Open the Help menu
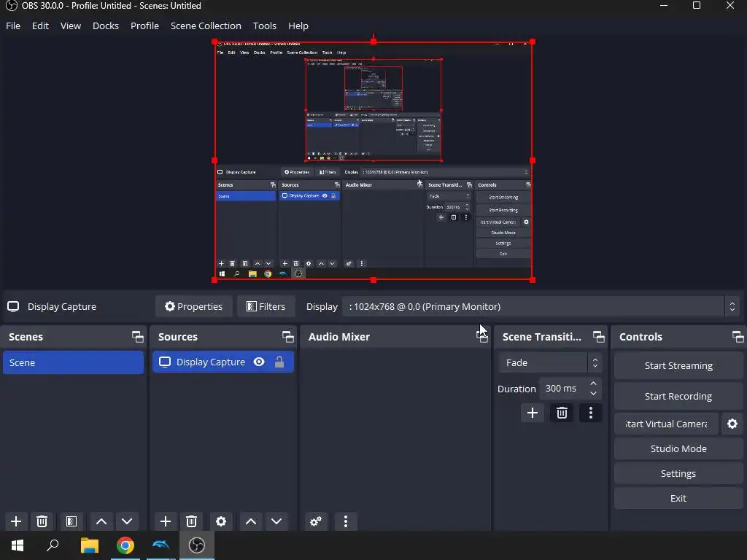Image resolution: width=747 pixels, height=560 pixels. [x=298, y=26]
